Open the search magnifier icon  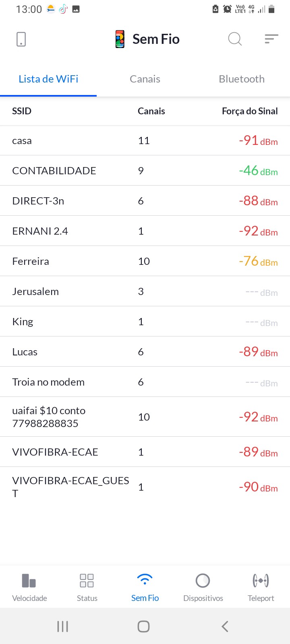pos(235,39)
